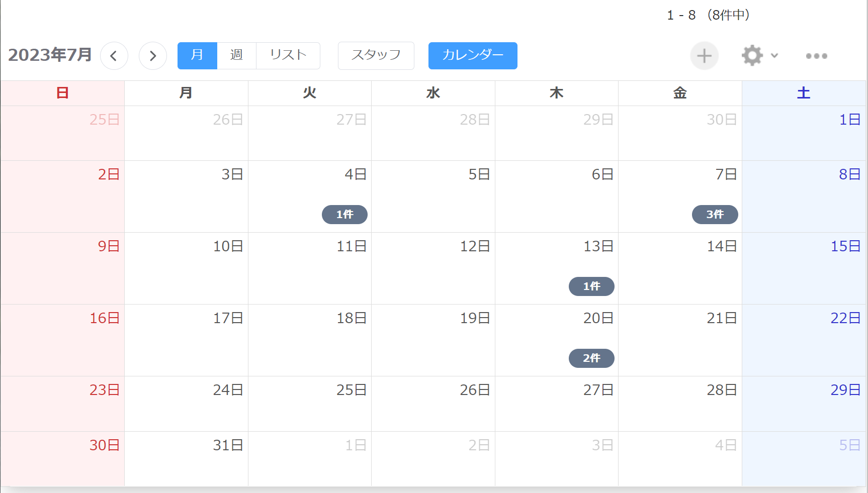The height and width of the screenshot is (493, 868).
Task: Expand the dropdown arrow beside the gear
Action: [774, 55]
